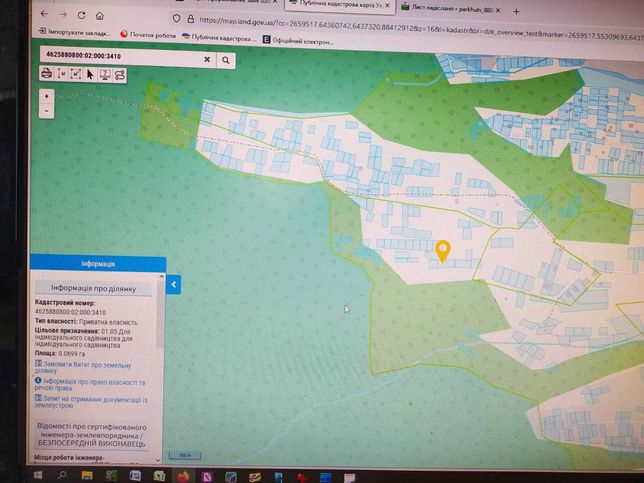This screenshot has width=644, height=483.
Task: Open Інформація про право власності link
Action: click(90, 384)
